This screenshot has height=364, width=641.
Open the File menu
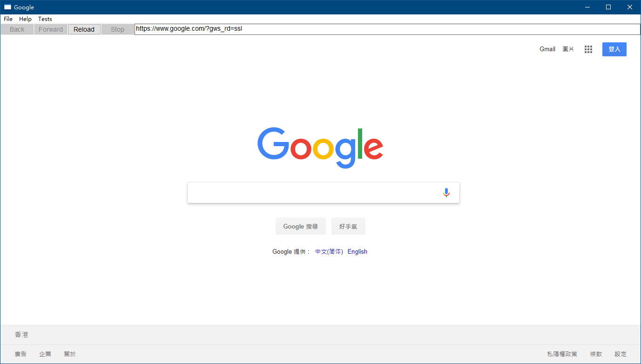[x=8, y=19]
